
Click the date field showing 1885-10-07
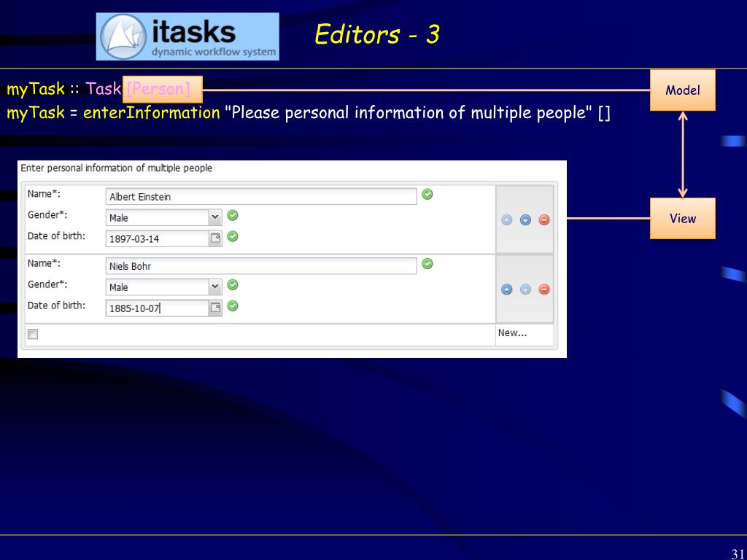(x=158, y=308)
